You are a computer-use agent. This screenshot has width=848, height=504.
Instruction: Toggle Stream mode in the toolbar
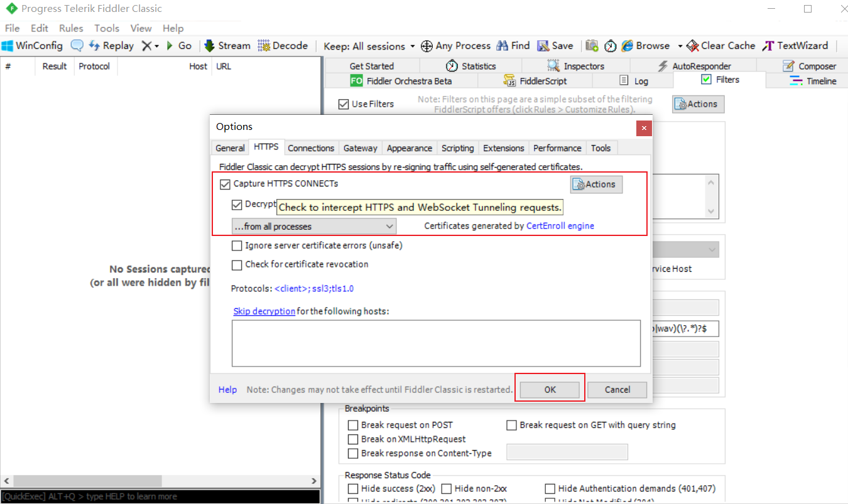(227, 46)
